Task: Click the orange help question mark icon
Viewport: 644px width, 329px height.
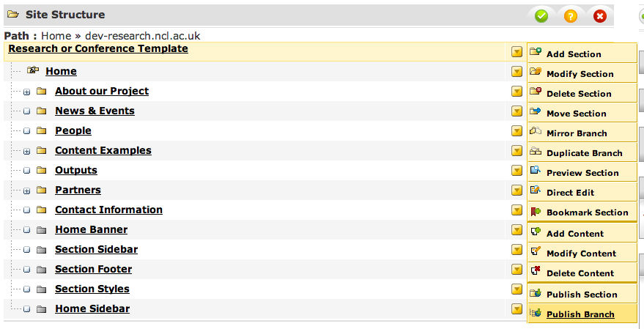Action: (x=571, y=15)
